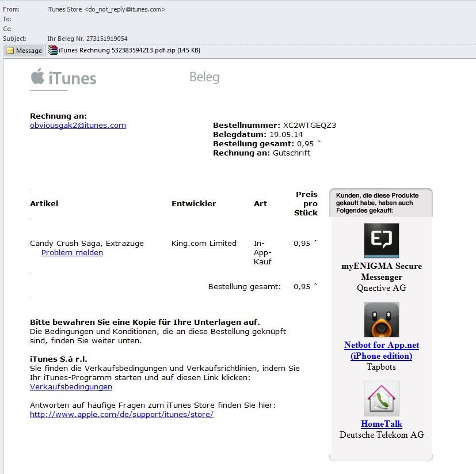Select the sender iTunes Store do_not_reply address
This screenshot has width=476, height=474.
pyautogui.click(x=106, y=9)
